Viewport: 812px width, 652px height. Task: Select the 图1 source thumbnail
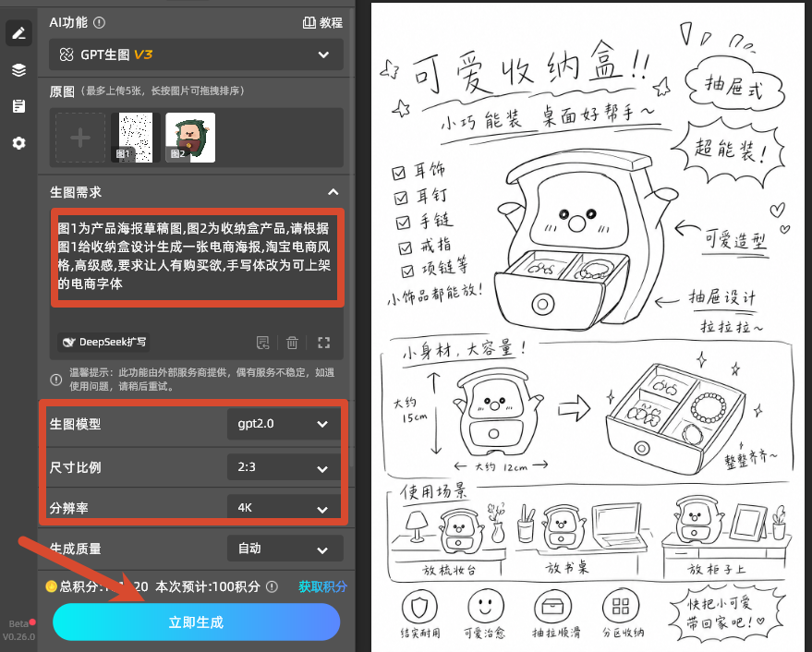(135, 138)
